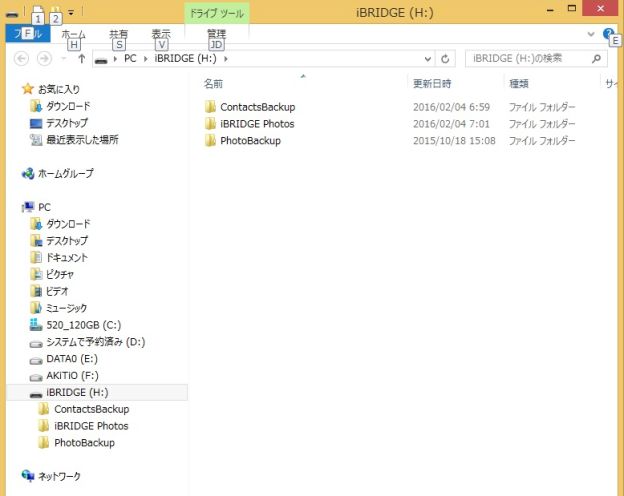Open iBRIDGE Photos in navigation tree
This screenshot has width=624, height=496.
91,426
